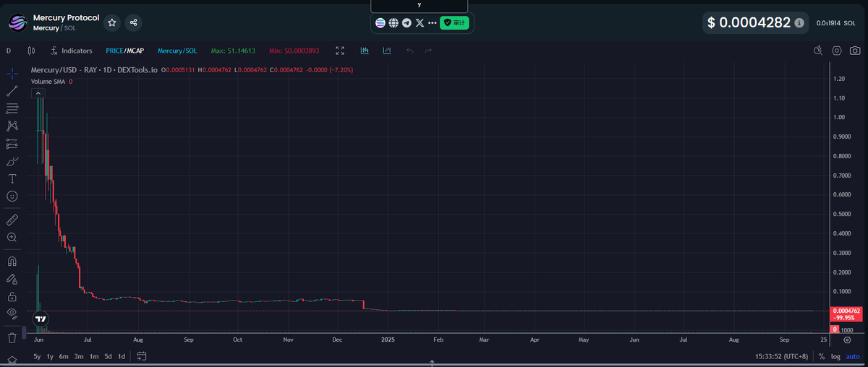Open the go-to-date calendar icon
This screenshot has width=868, height=367.
click(x=142, y=356)
